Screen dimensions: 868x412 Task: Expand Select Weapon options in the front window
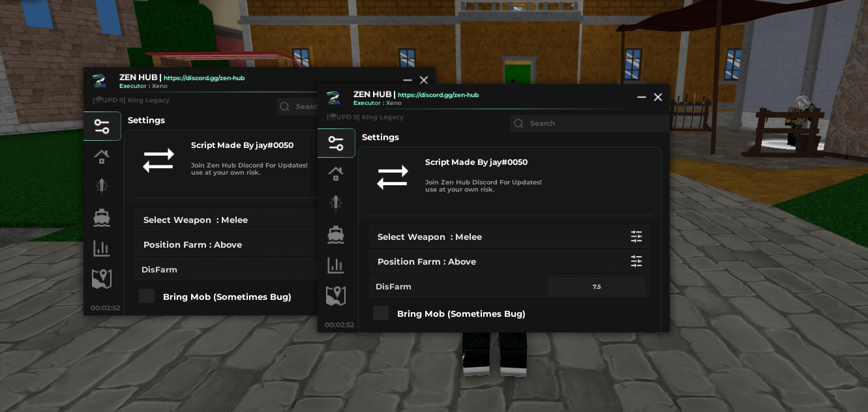[x=636, y=237]
